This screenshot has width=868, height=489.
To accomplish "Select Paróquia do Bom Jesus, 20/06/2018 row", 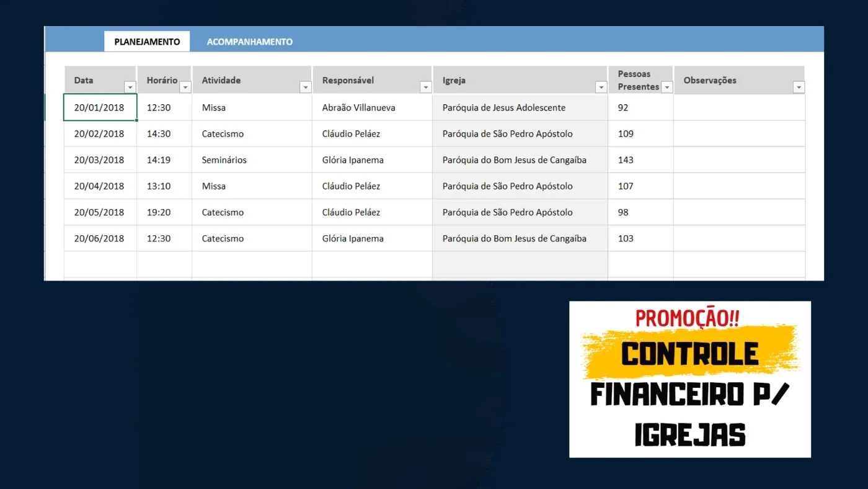I will click(520, 238).
